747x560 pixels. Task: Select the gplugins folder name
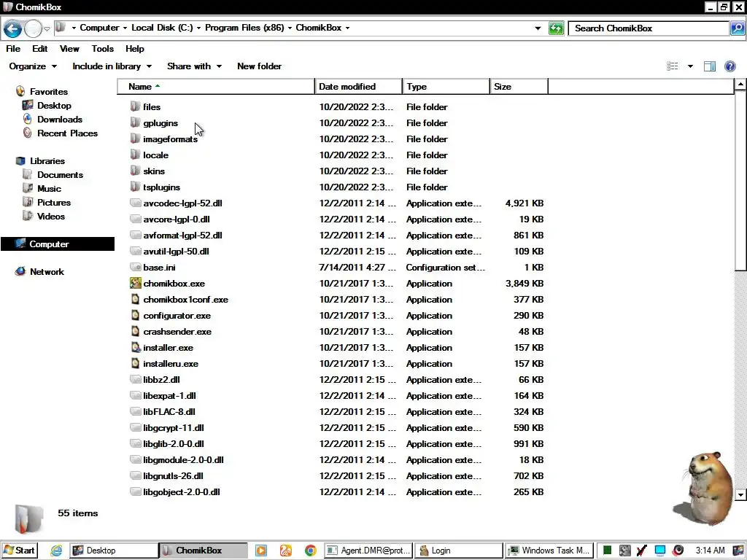(160, 122)
